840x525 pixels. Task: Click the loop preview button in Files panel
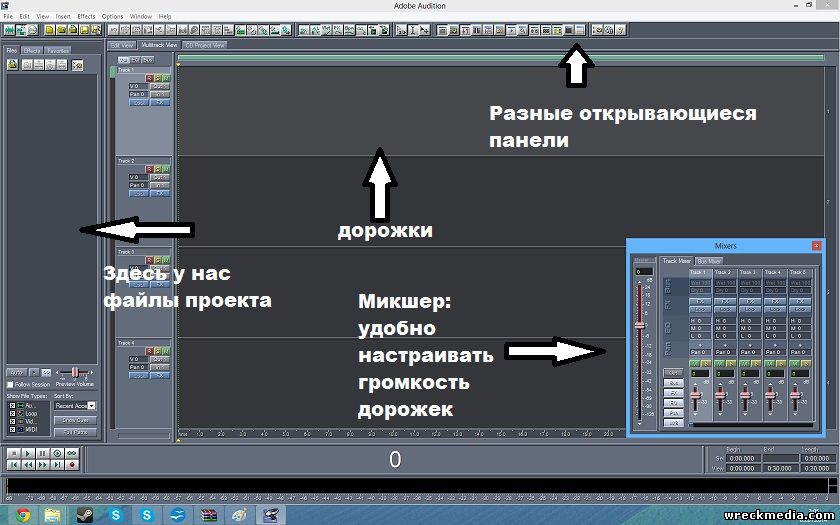coord(46,372)
